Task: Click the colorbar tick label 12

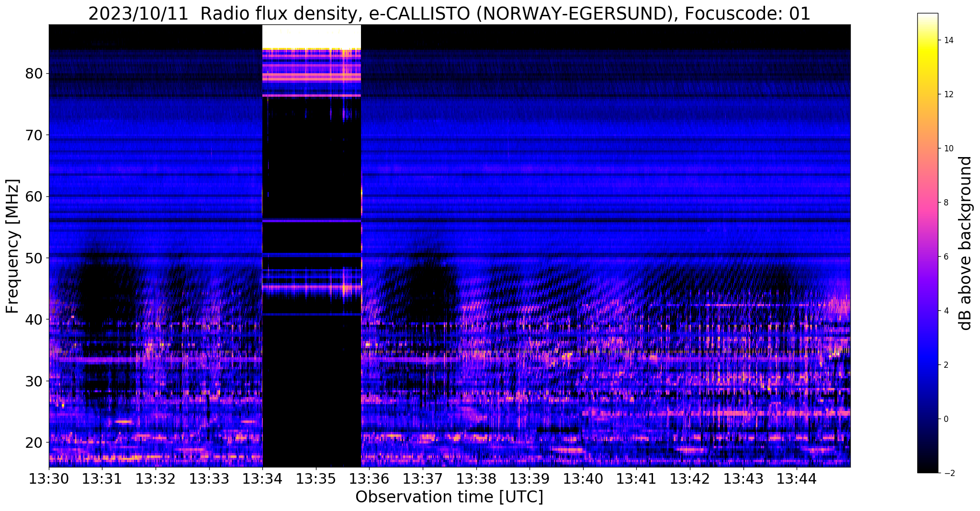Action: [948, 94]
